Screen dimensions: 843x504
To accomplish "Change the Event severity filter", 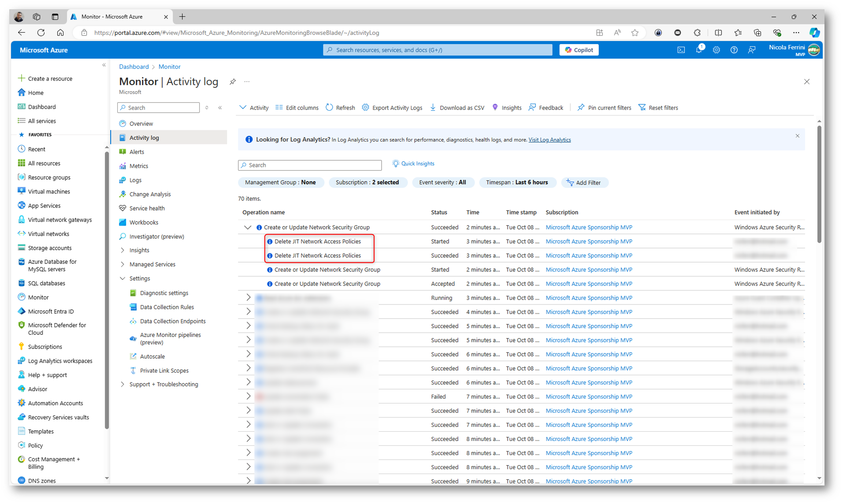I will point(442,182).
